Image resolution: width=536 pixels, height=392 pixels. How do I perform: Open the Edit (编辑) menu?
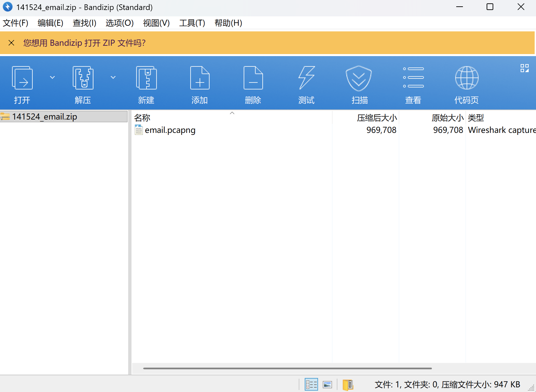tap(50, 23)
